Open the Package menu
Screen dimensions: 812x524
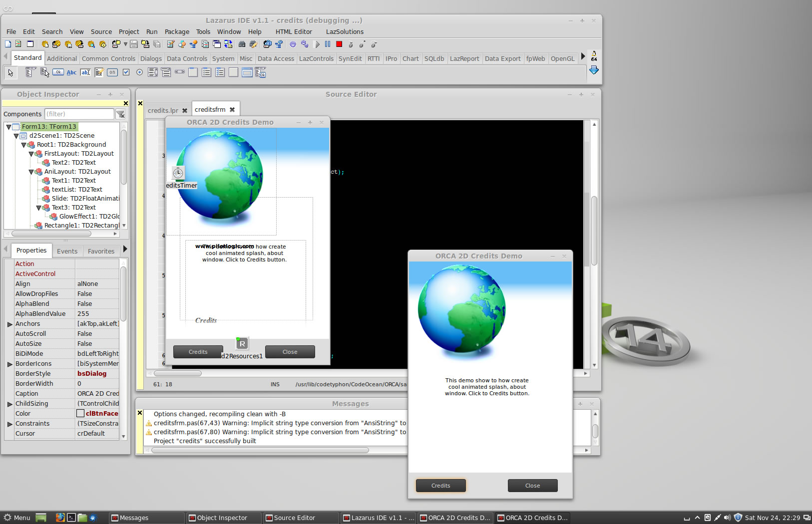pos(177,31)
